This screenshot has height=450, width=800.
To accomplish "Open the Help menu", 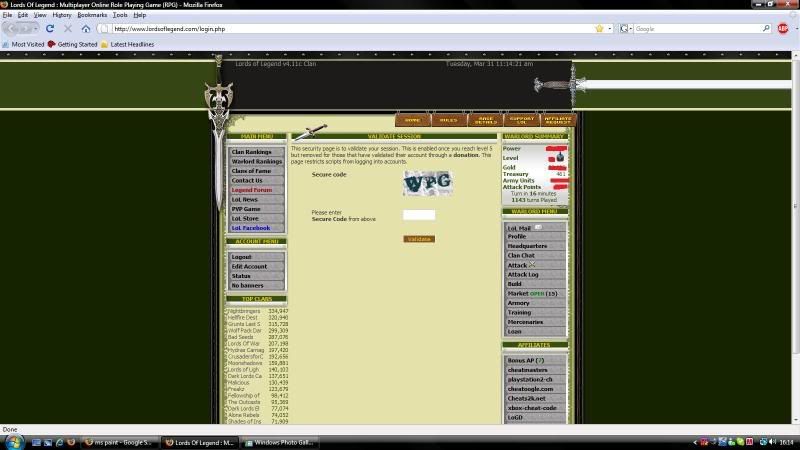I will (139, 15).
